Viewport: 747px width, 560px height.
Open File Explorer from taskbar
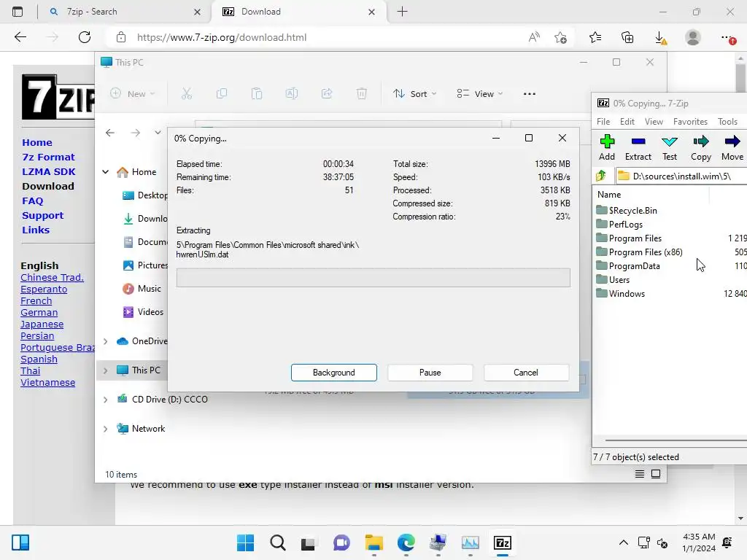click(x=374, y=542)
